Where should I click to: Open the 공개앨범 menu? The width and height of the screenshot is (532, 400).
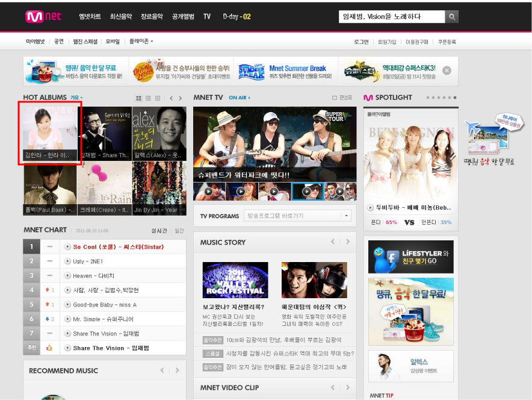click(x=183, y=17)
